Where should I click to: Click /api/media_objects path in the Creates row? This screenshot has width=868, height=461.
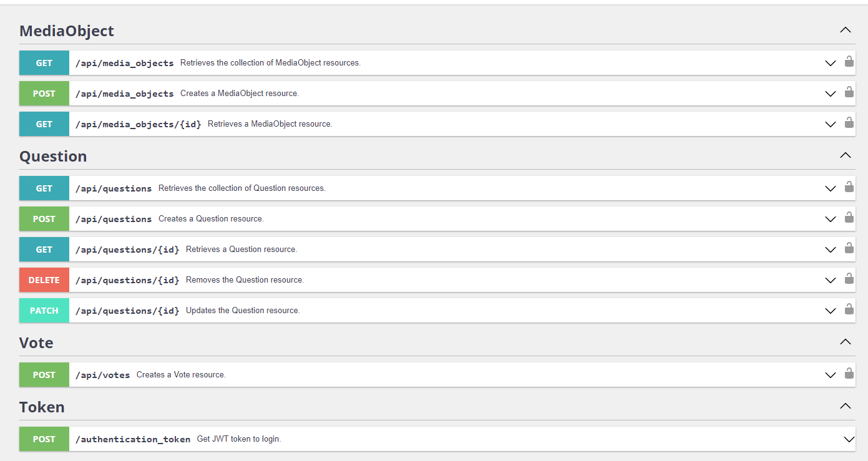click(x=125, y=94)
